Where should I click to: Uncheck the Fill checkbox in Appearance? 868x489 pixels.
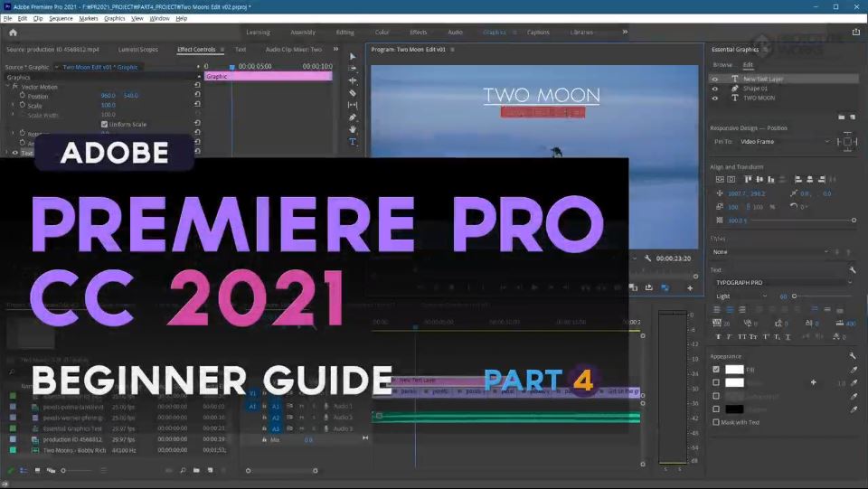point(716,369)
